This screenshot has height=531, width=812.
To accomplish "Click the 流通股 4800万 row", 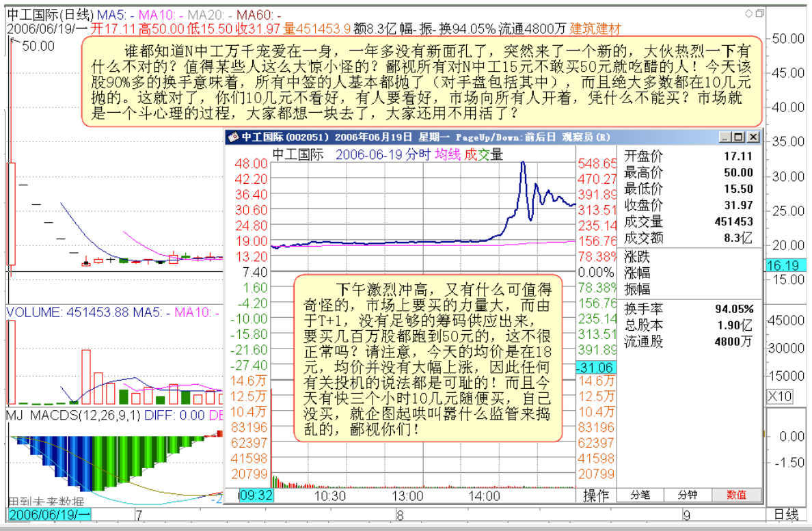I will [x=688, y=342].
